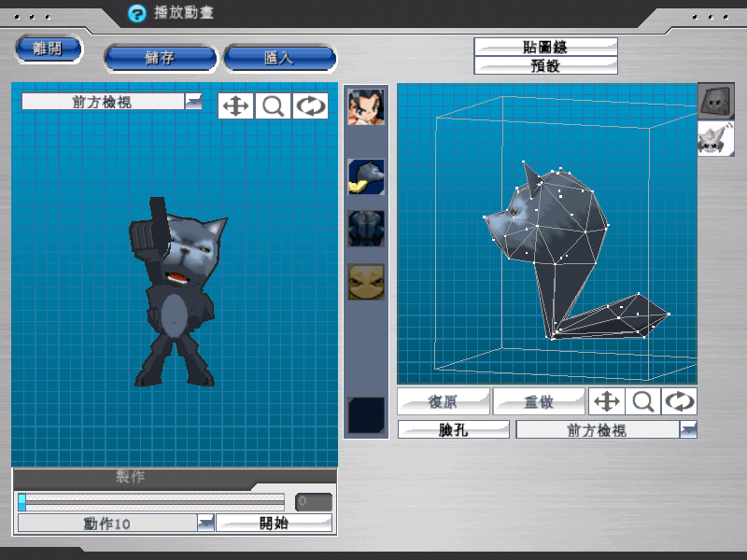Click the 貼圖線 option
The width and height of the screenshot is (747, 560).
click(545, 47)
